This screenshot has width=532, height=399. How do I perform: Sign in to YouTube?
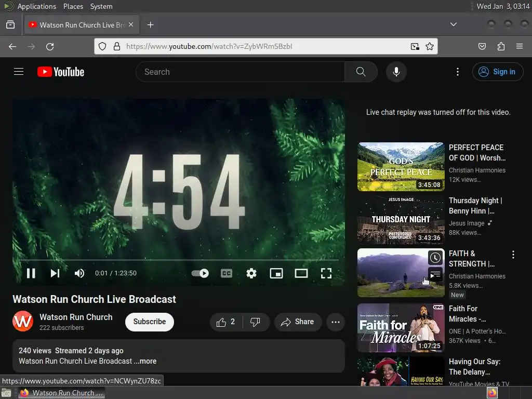point(498,72)
